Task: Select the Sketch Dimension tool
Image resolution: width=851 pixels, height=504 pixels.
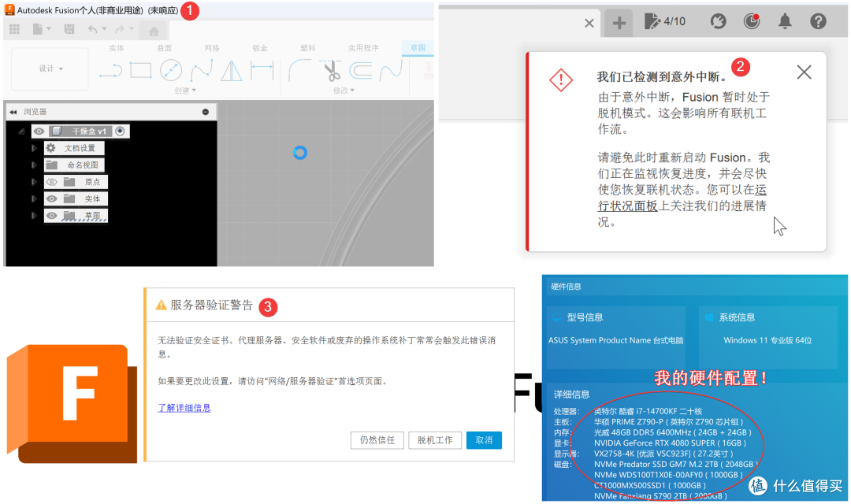Action: (x=262, y=71)
